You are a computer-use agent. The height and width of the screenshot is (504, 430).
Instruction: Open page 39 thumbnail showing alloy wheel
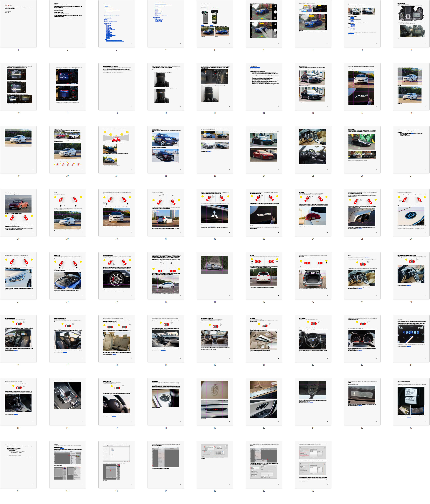[x=117, y=276]
